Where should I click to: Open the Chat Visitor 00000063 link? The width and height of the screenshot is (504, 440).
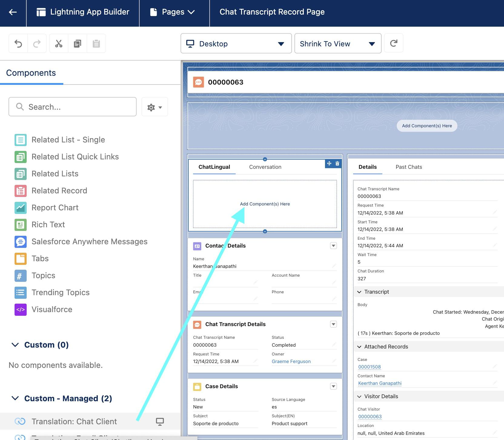coord(370,417)
